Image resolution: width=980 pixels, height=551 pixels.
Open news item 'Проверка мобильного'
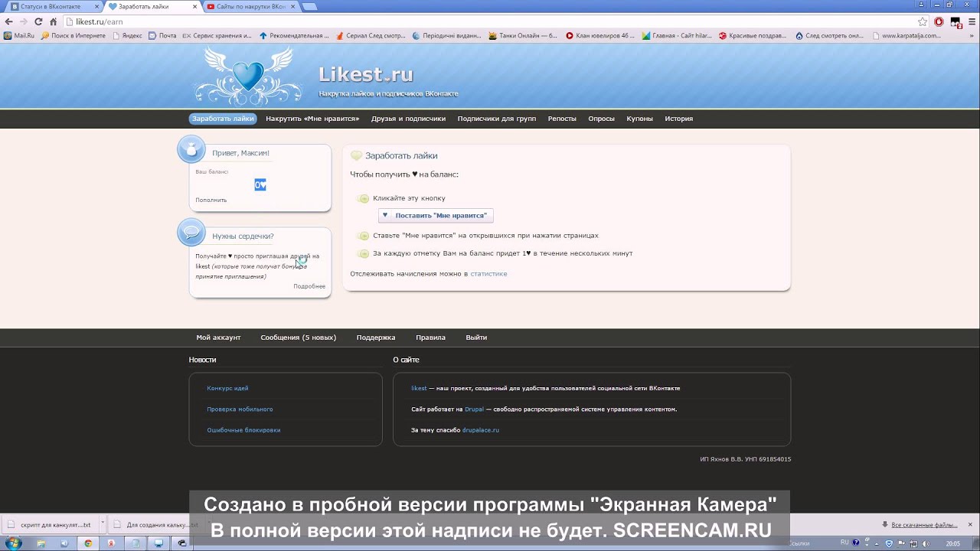[x=240, y=409]
